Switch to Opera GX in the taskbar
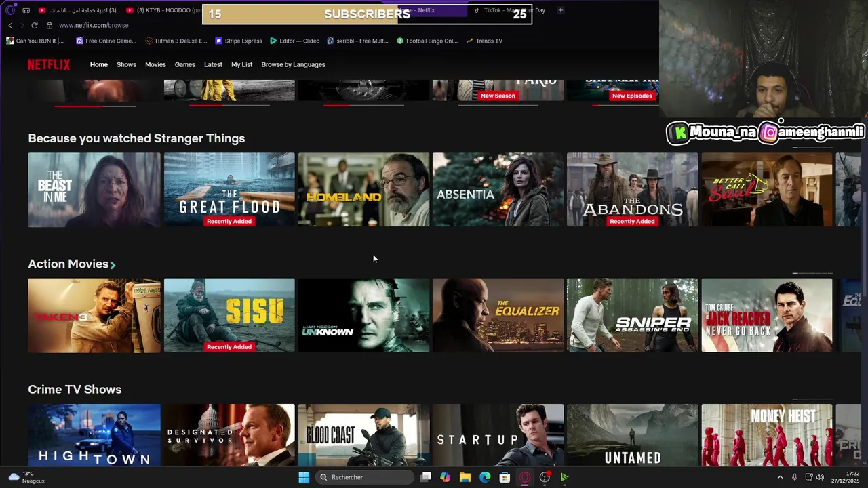 525,477
